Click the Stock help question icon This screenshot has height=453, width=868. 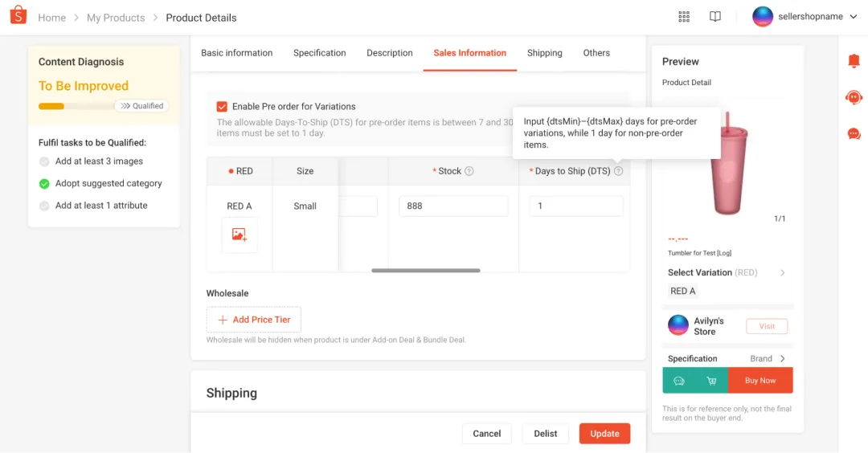click(469, 171)
